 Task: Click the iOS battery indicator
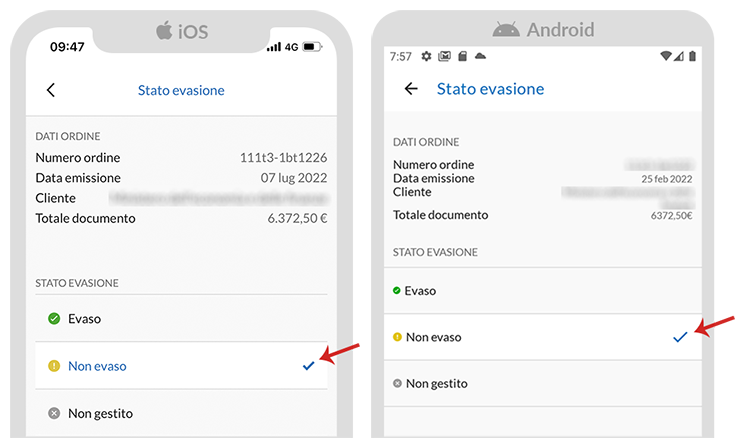312,47
